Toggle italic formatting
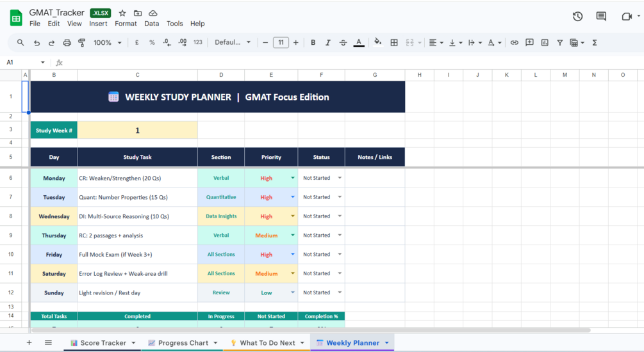Image resolution: width=644 pixels, height=352 pixels. coord(327,43)
